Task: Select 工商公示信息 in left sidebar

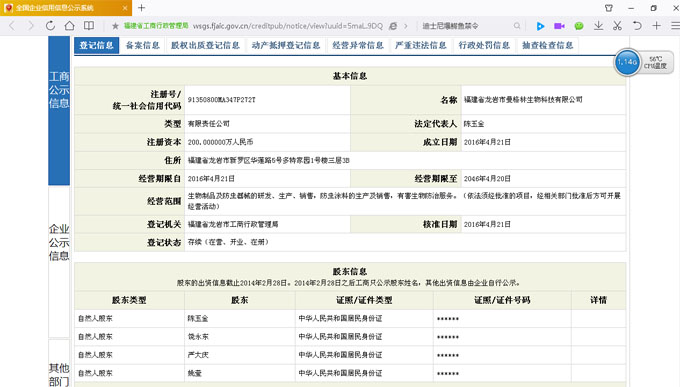Action: click(x=59, y=90)
